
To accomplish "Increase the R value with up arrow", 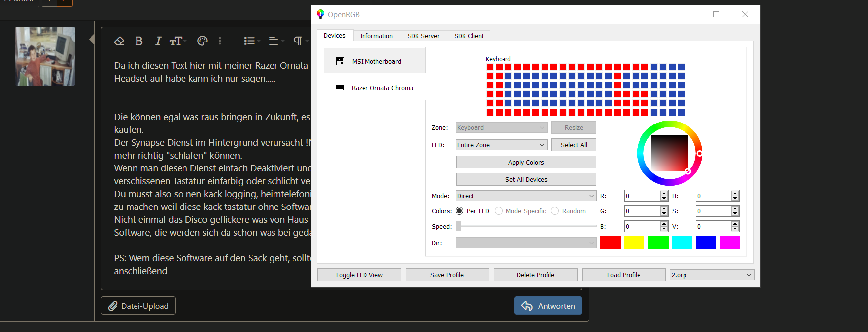I will (x=664, y=193).
